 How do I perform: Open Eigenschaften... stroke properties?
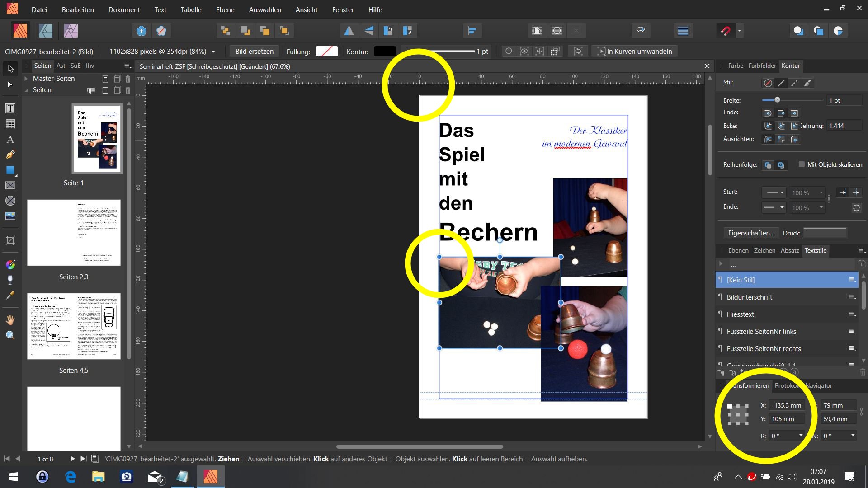click(x=751, y=233)
